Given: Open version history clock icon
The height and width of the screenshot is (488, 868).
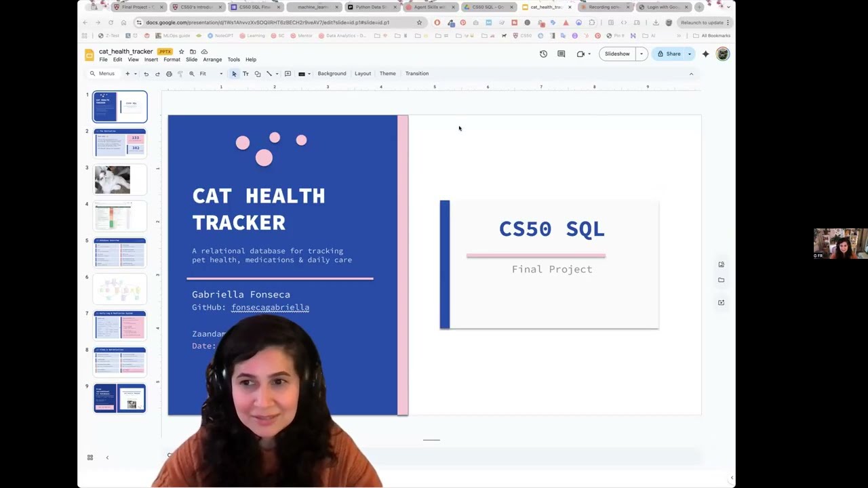Looking at the screenshot, I should click(x=543, y=54).
